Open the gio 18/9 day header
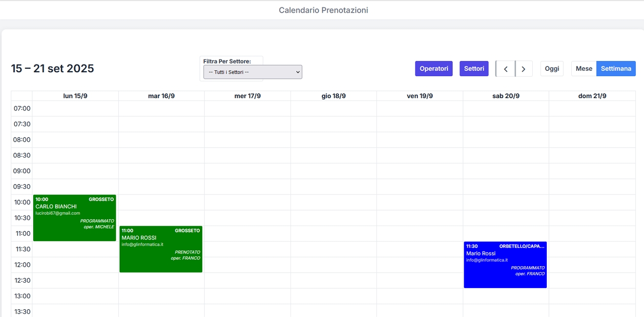 point(333,96)
